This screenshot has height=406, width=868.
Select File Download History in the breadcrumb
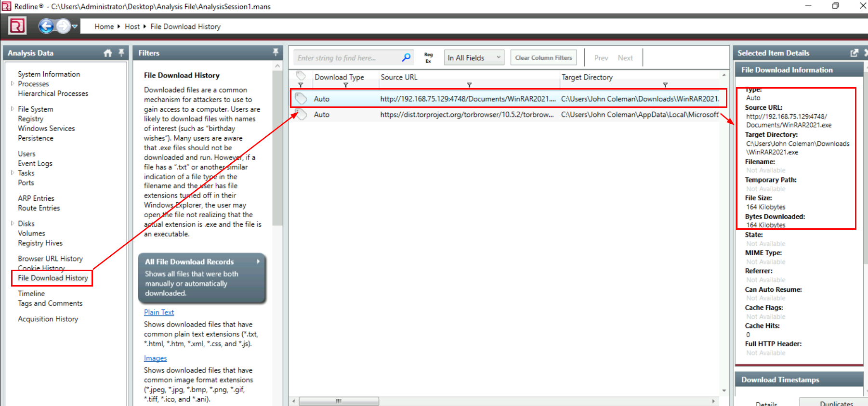point(185,26)
